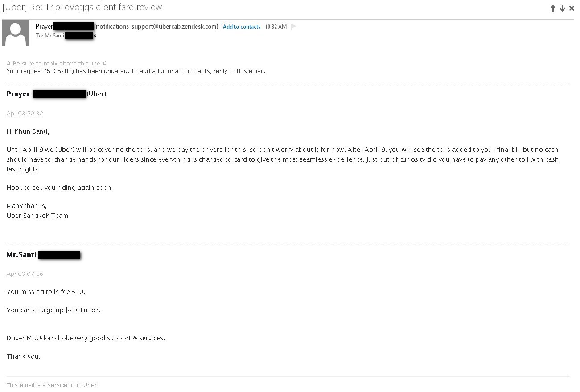Click the request number 5035280 line
Screen dimensions: 580x392
point(136,71)
